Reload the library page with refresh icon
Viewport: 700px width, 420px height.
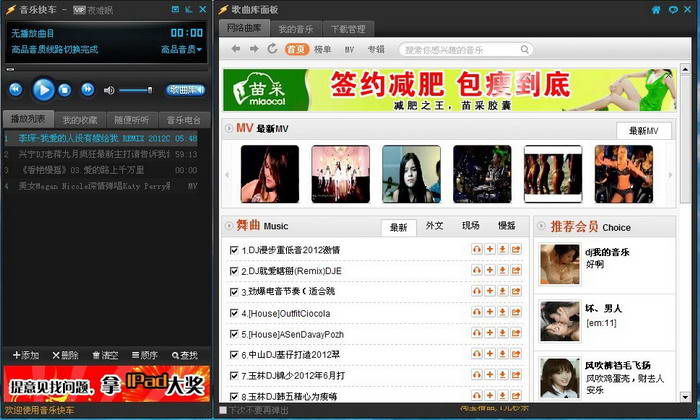click(x=272, y=49)
